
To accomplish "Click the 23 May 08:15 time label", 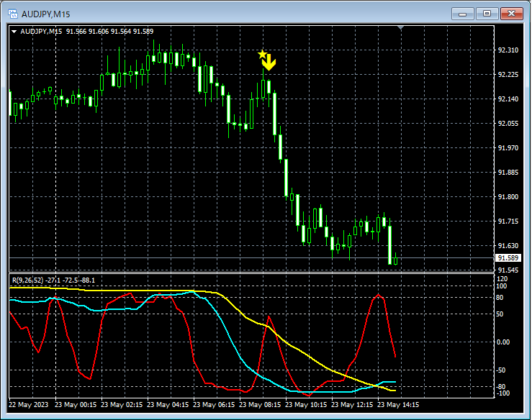I will click(x=260, y=405).
